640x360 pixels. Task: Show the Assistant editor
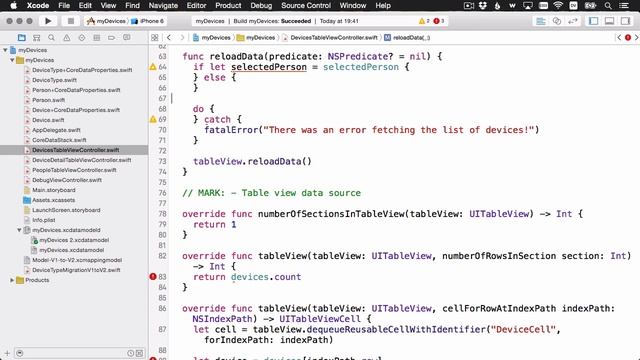557,21
